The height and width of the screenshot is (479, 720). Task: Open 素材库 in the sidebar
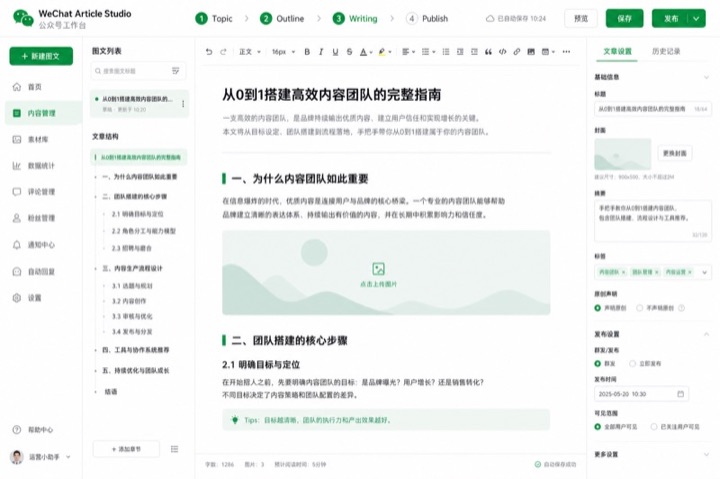tap(31, 139)
